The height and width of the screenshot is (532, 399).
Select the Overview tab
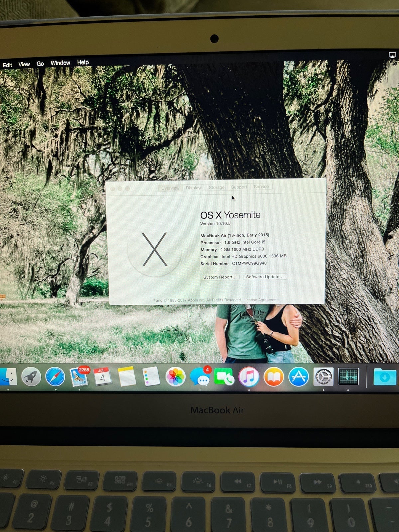(170, 188)
